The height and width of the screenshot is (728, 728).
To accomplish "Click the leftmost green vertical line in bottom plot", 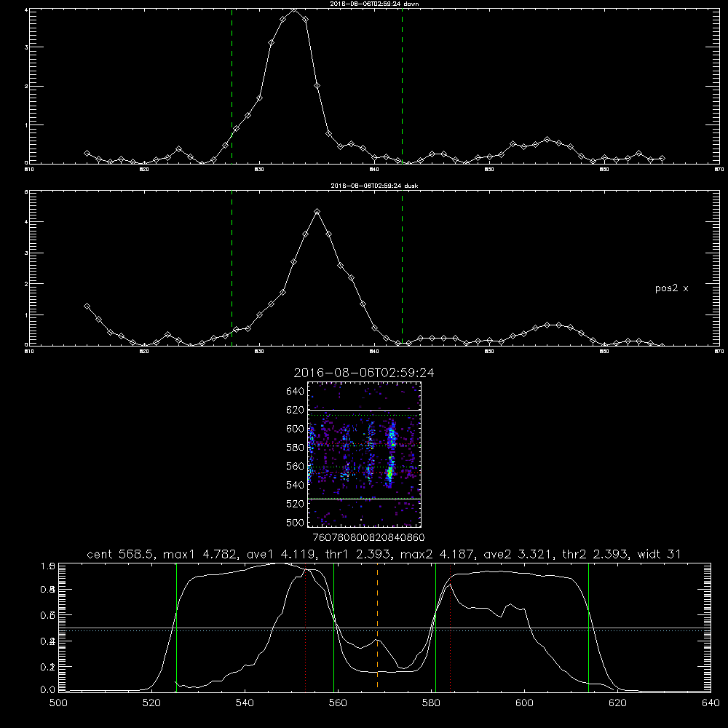I will pos(176,627).
